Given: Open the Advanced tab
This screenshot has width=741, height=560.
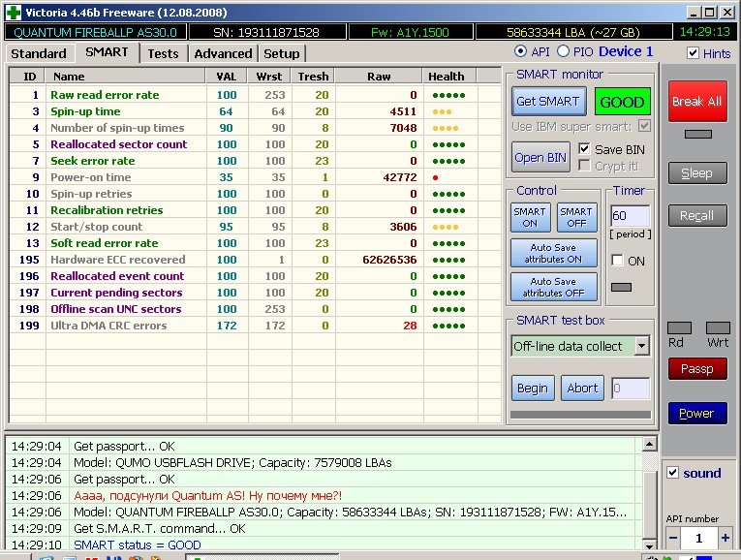Looking at the screenshot, I should (x=223, y=53).
